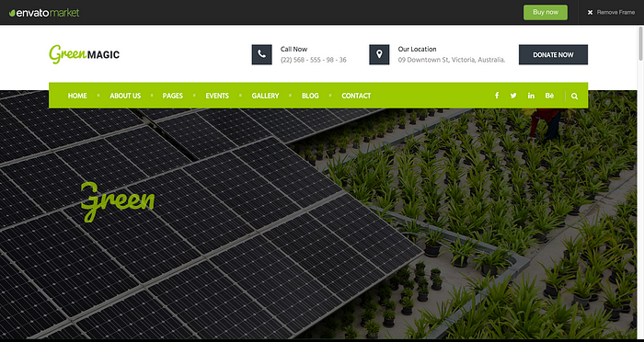Image resolution: width=644 pixels, height=342 pixels.
Task: Click the map pin location icon
Action: pos(379,54)
